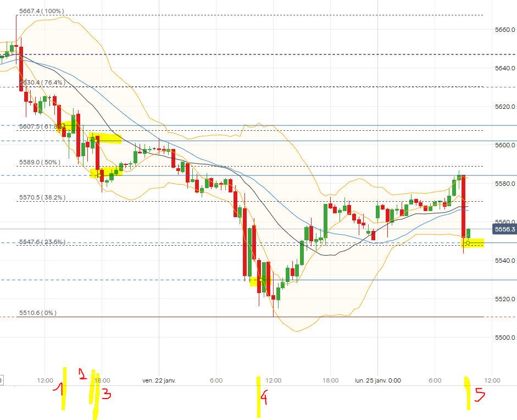The width and height of the screenshot is (517, 420).
Task: Click the 5547.6 (23.6%) Fibonacci label
Action: pyautogui.click(x=42, y=242)
